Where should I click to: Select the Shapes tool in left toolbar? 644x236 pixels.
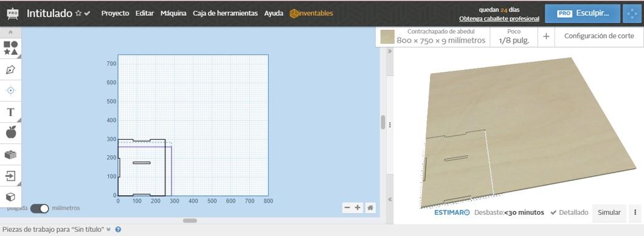(11, 48)
